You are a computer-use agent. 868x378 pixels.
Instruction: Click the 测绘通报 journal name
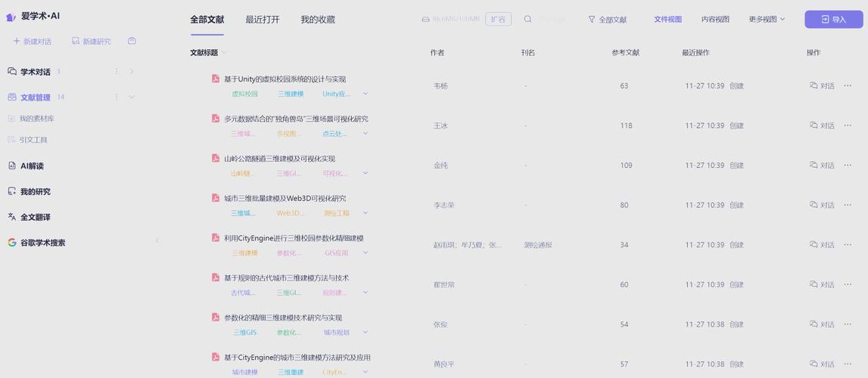pyautogui.click(x=537, y=245)
